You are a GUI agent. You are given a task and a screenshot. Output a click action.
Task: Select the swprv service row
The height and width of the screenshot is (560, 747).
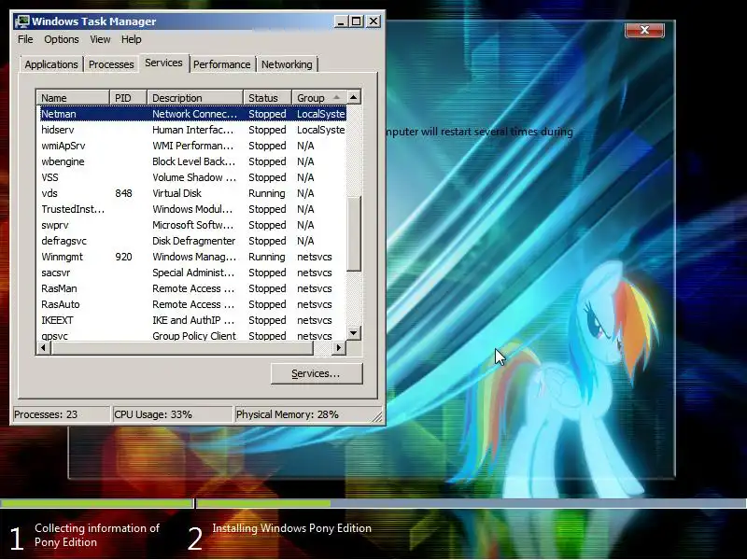192,225
